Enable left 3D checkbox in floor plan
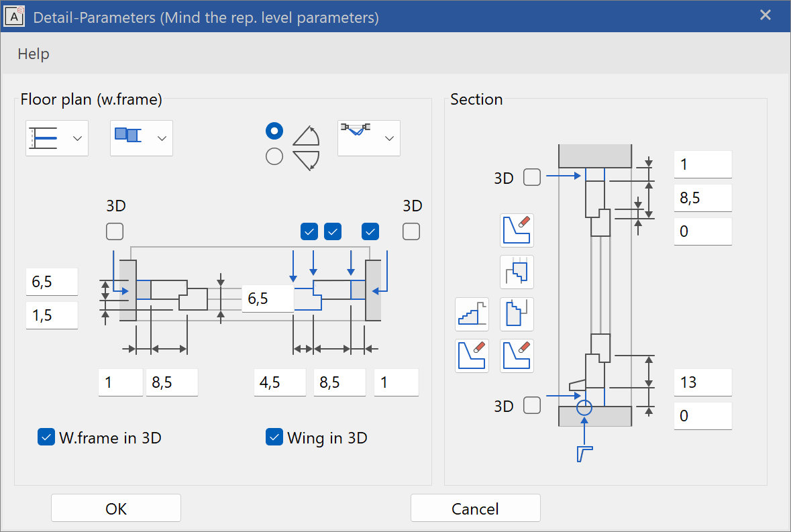The width and height of the screenshot is (791, 532). [115, 231]
